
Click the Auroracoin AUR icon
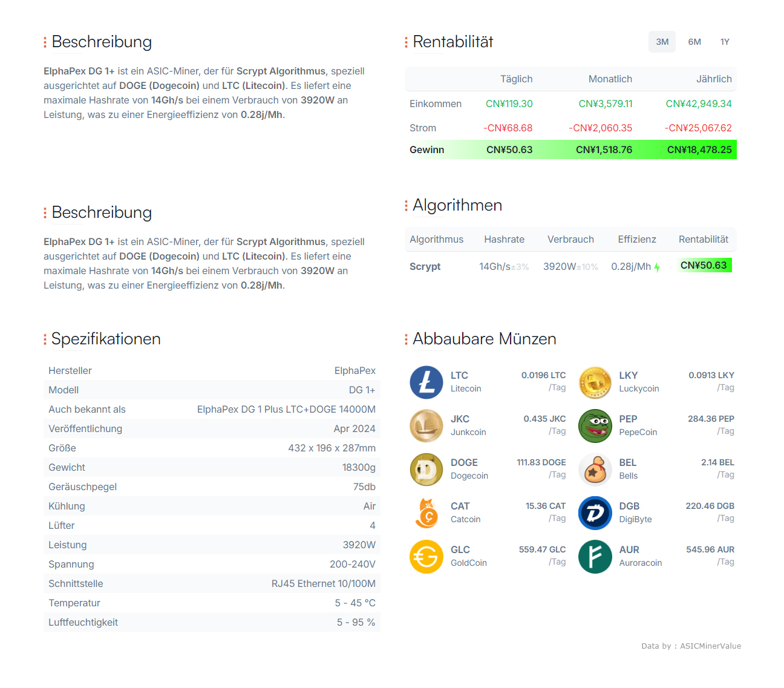[x=595, y=557]
